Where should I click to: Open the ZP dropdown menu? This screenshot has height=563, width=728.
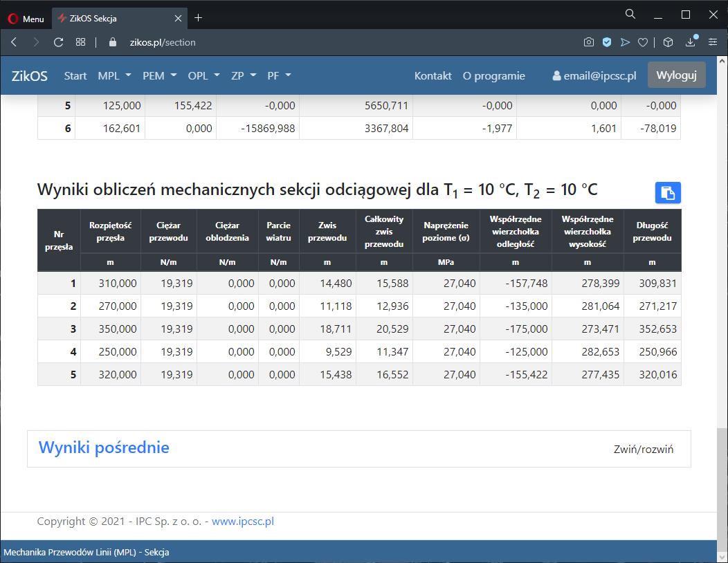(244, 76)
